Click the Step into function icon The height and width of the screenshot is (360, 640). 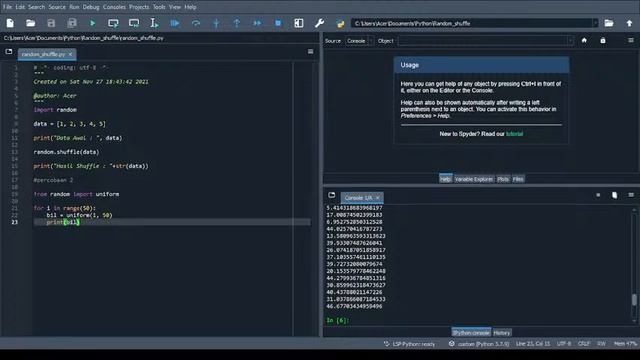point(216,23)
